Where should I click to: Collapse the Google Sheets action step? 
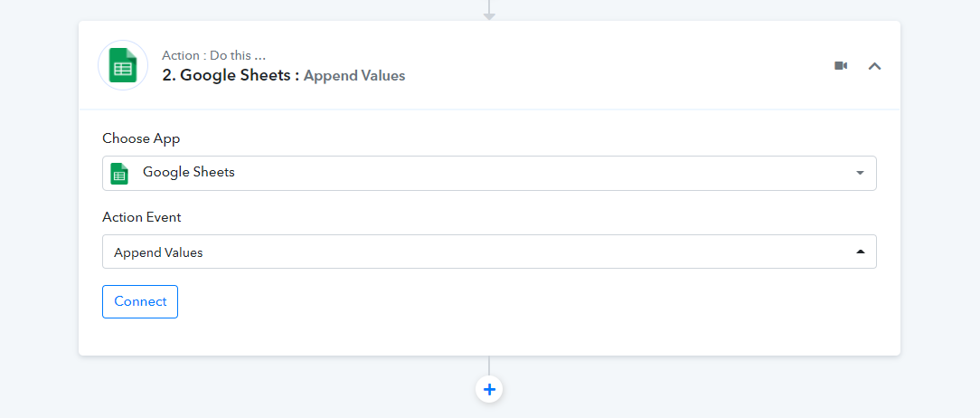874,66
